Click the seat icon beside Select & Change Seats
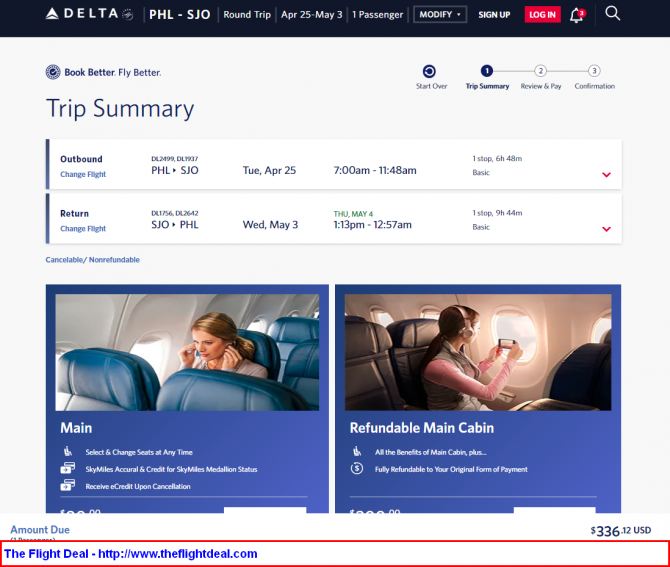 (x=66, y=452)
